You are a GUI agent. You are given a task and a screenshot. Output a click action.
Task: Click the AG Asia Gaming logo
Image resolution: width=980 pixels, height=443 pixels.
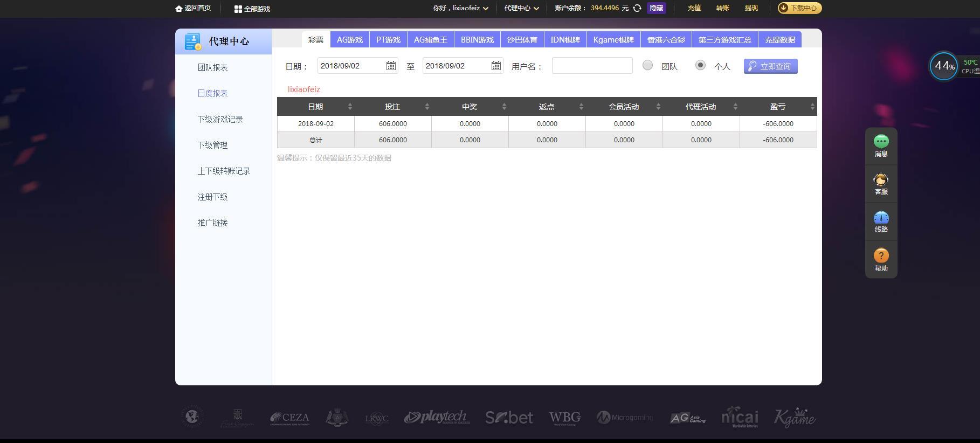point(688,418)
